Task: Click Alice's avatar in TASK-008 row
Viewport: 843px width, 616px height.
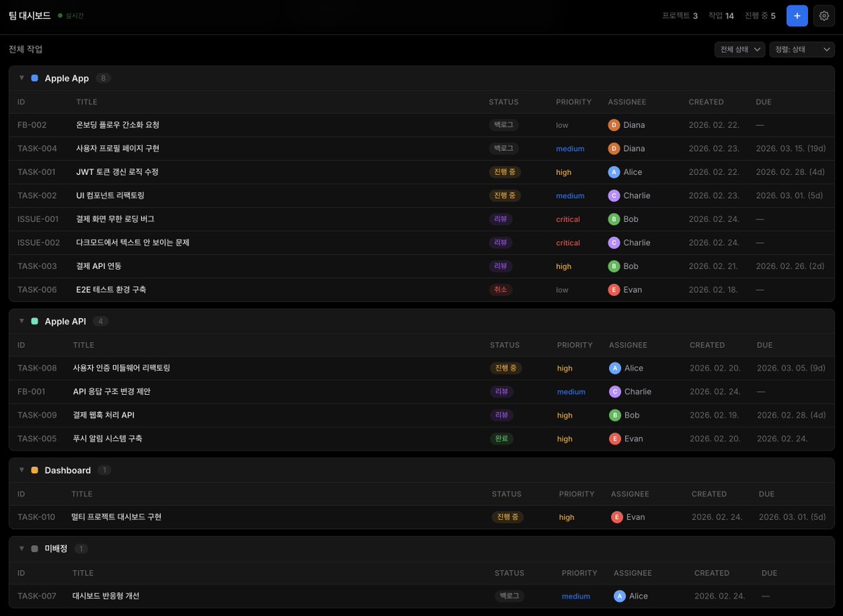Action: tap(615, 368)
